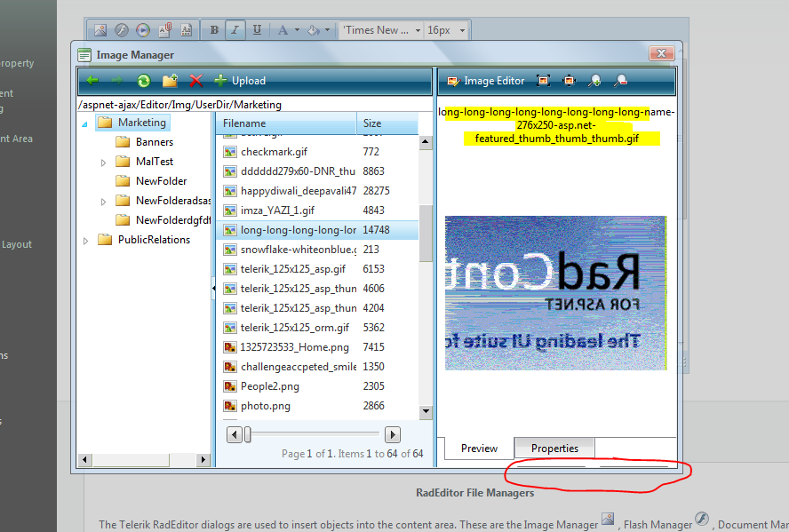789x532 pixels.
Task: Select snowflake-whiteonblue file
Action: click(x=317, y=250)
